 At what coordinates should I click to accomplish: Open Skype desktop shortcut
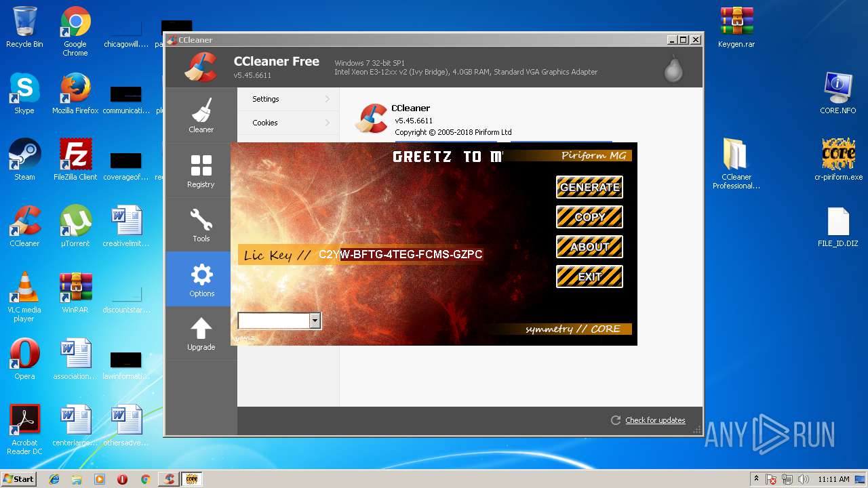click(x=24, y=94)
